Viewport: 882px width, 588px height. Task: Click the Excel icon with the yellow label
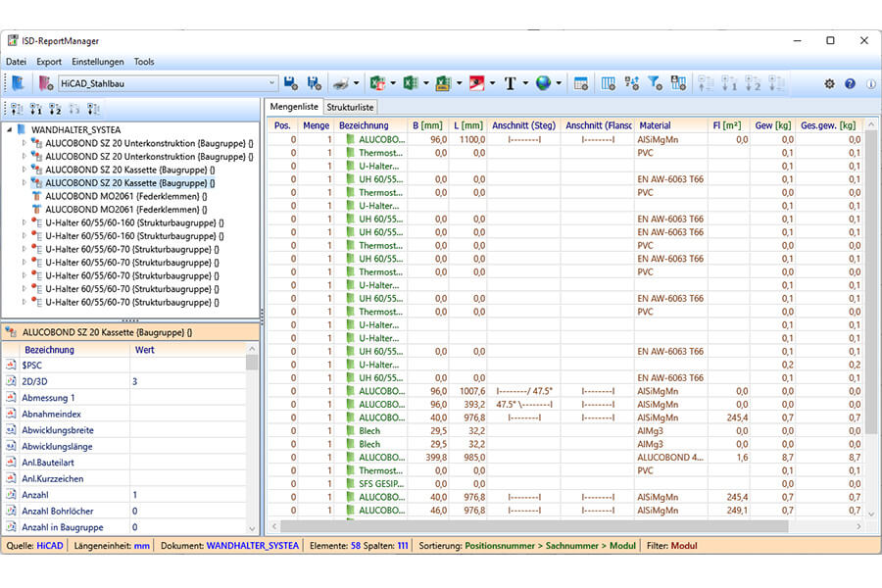(444, 83)
